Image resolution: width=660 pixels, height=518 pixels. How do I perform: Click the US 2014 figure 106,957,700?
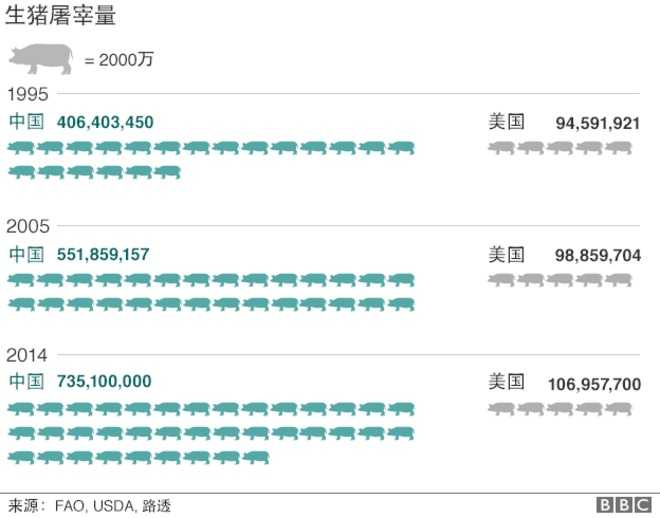tap(594, 383)
